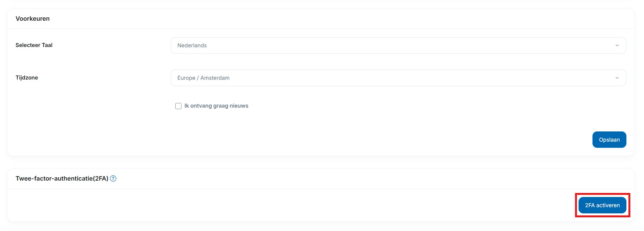Click the Voorkeuren section heading

[x=33, y=19]
